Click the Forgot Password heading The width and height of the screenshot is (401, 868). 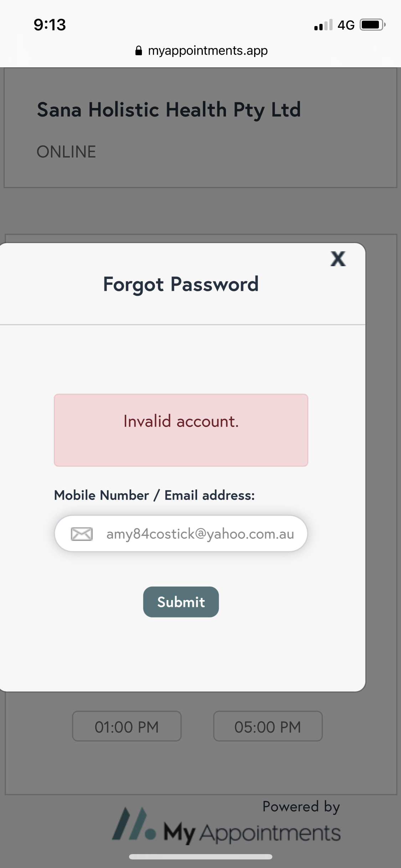tap(181, 284)
